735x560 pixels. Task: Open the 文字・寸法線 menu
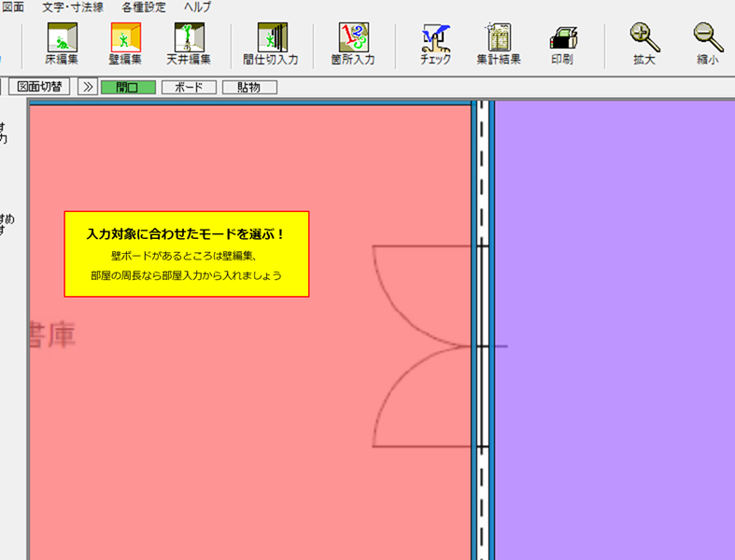click(x=72, y=7)
